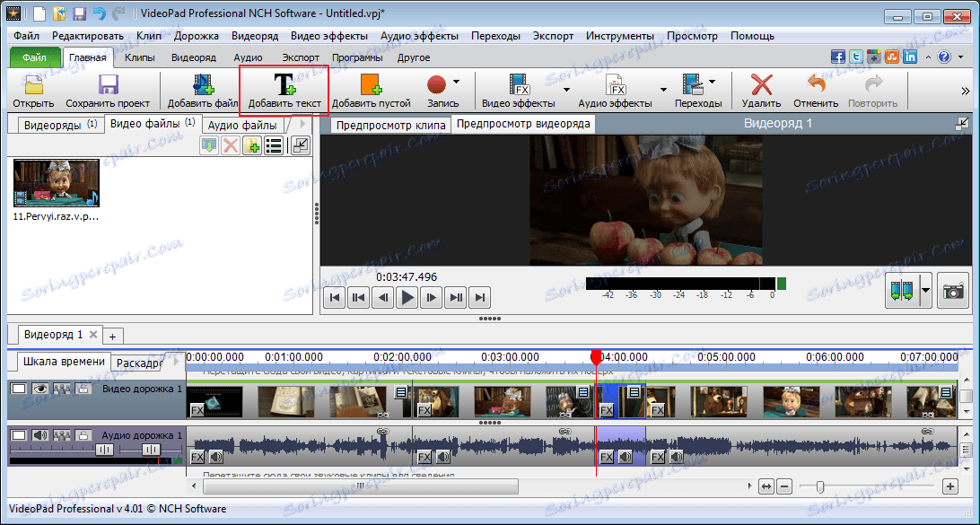The height and width of the screenshot is (525, 980).
Task: Open Аудио эффекты from the toolbar
Action: (x=615, y=91)
